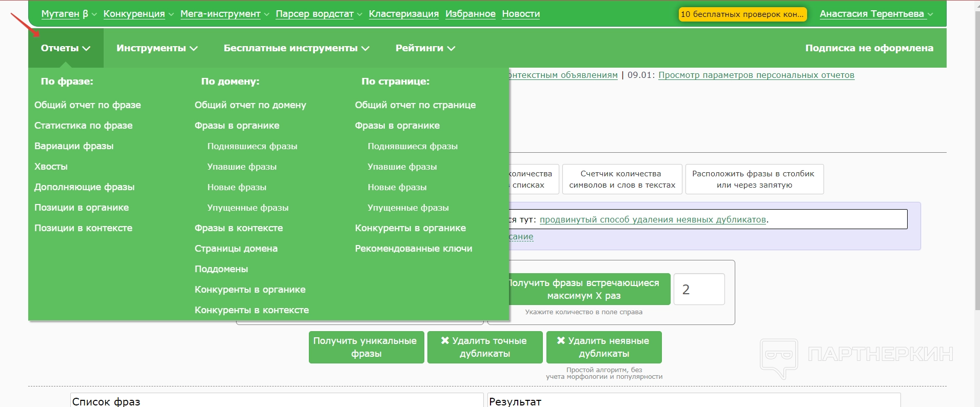Choose Позиции в контексте

83,228
